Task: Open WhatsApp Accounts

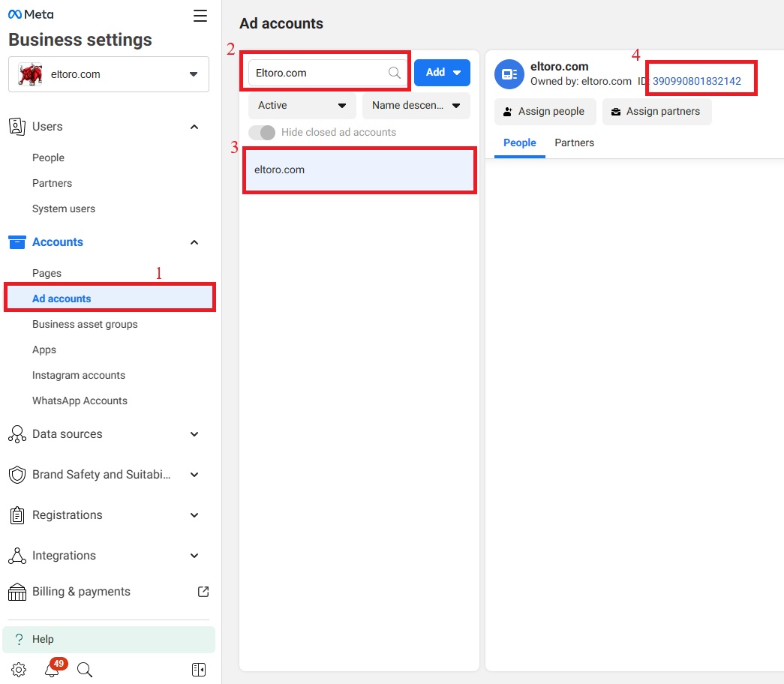Action: click(x=80, y=400)
